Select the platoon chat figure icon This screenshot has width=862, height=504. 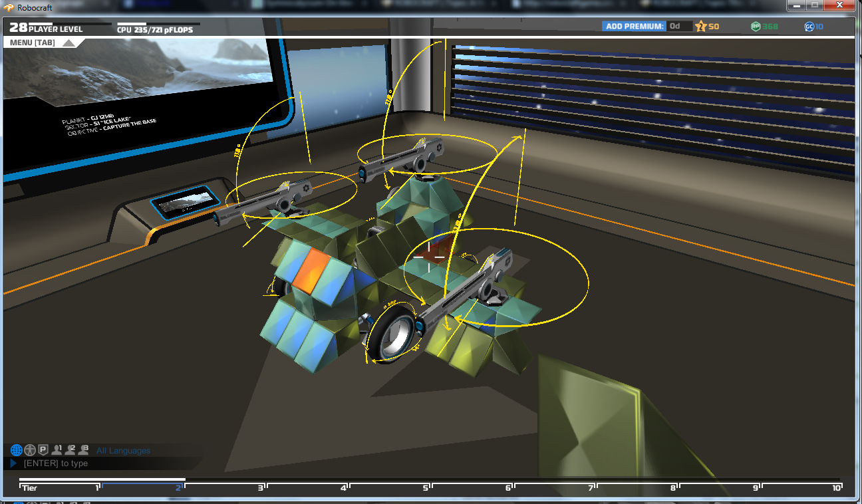point(30,450)
